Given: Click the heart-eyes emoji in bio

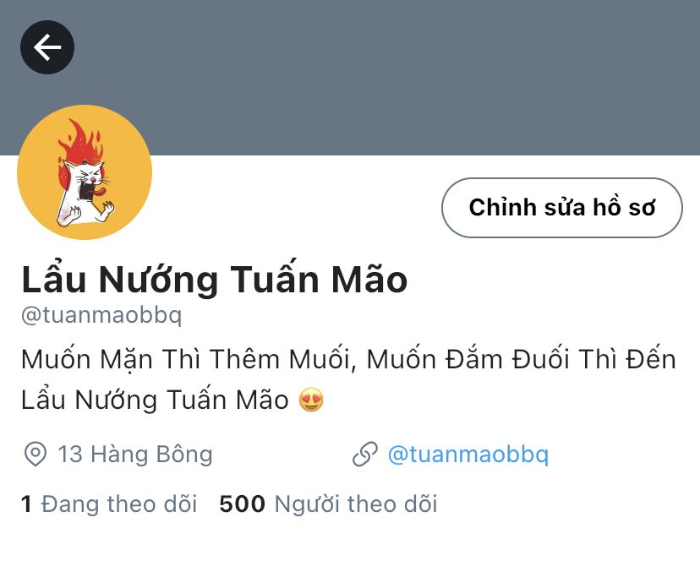Looking at the screenshot, I should (x=311, y=400).
